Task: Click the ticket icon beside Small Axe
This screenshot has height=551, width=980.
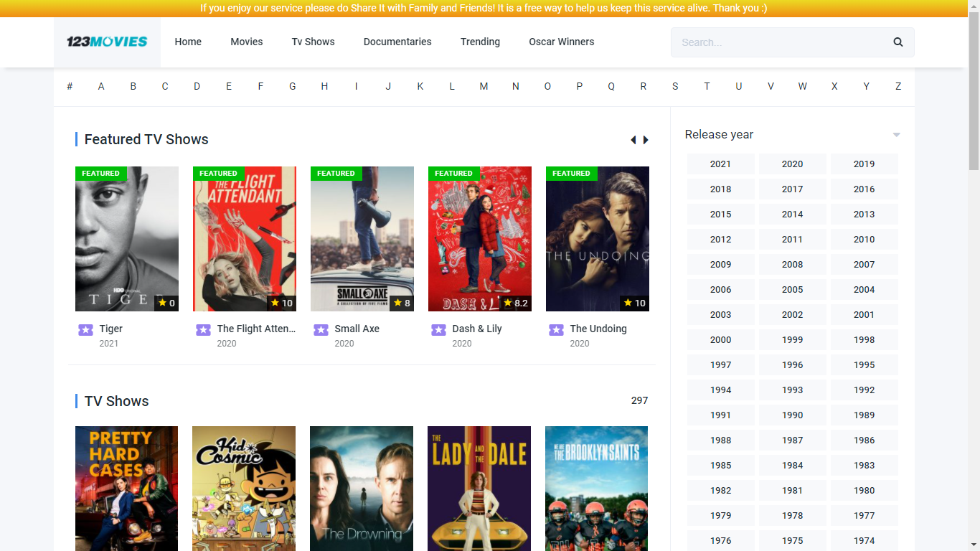Action: click(x=321, y=330)
